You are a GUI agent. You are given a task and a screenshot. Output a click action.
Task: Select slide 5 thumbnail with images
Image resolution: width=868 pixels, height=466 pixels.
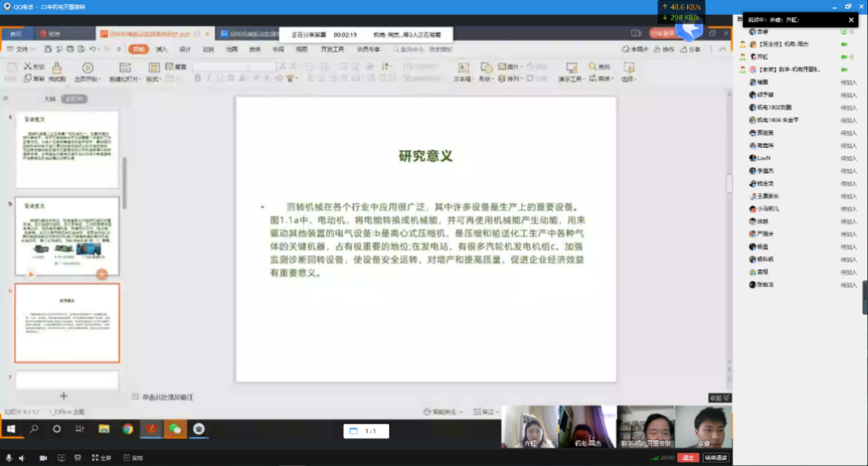click(67, 236)
